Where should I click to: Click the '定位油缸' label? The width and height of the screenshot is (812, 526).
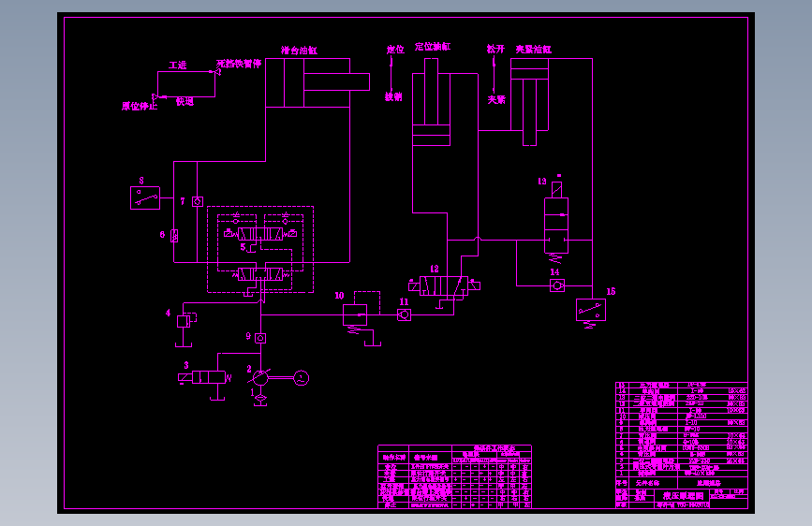(x=433, y=47)
